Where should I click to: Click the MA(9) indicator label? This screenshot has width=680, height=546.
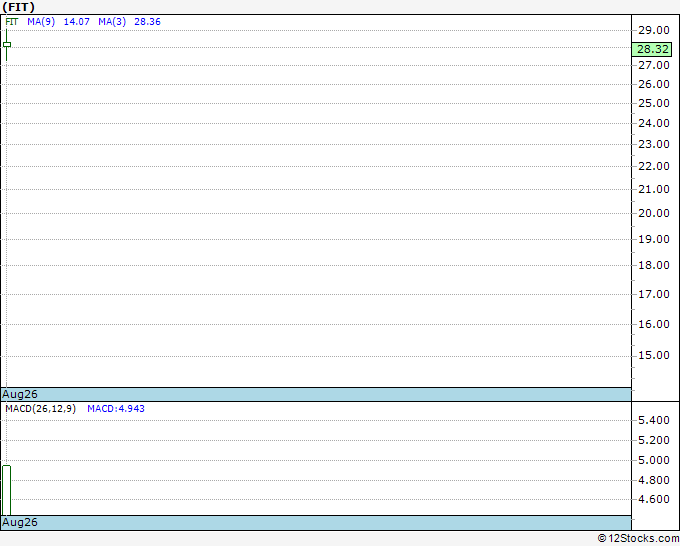click(41, 22)
